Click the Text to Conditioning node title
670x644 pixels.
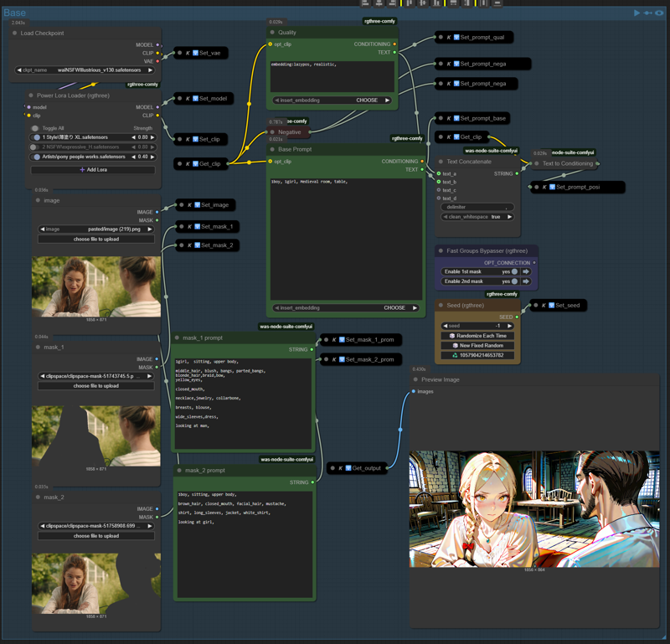pyautogui.click(x=568, y=163)
